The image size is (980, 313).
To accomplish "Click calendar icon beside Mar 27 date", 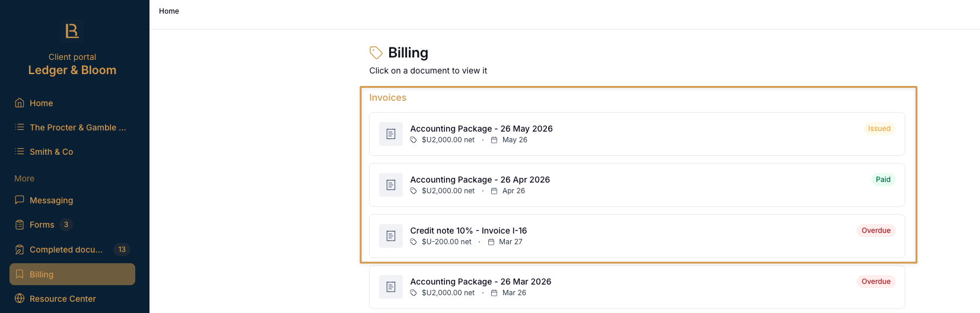I will tap(491, 242).
